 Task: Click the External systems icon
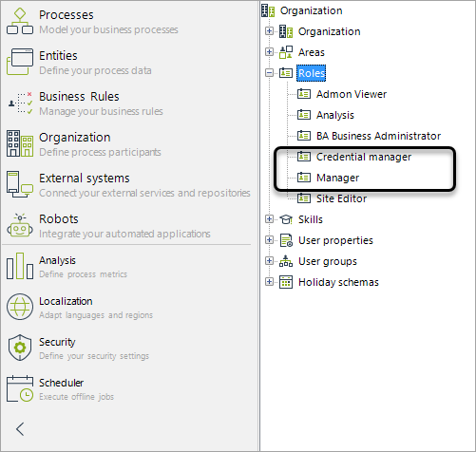(20, 184)
